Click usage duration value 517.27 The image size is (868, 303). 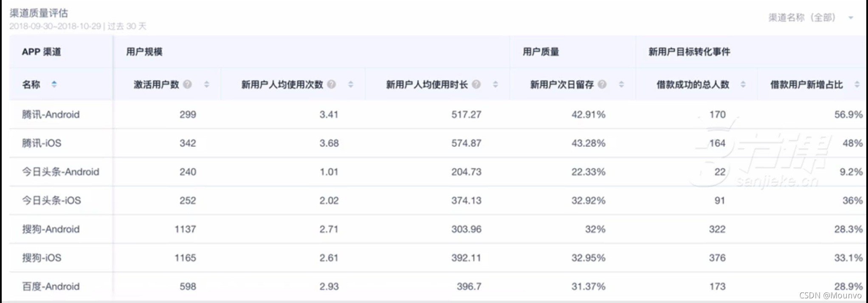[466, 115]
